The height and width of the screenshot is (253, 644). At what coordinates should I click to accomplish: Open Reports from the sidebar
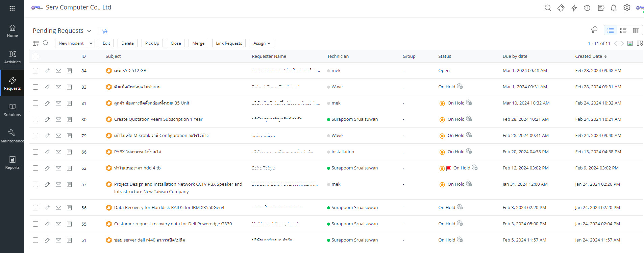coord(12,163)
